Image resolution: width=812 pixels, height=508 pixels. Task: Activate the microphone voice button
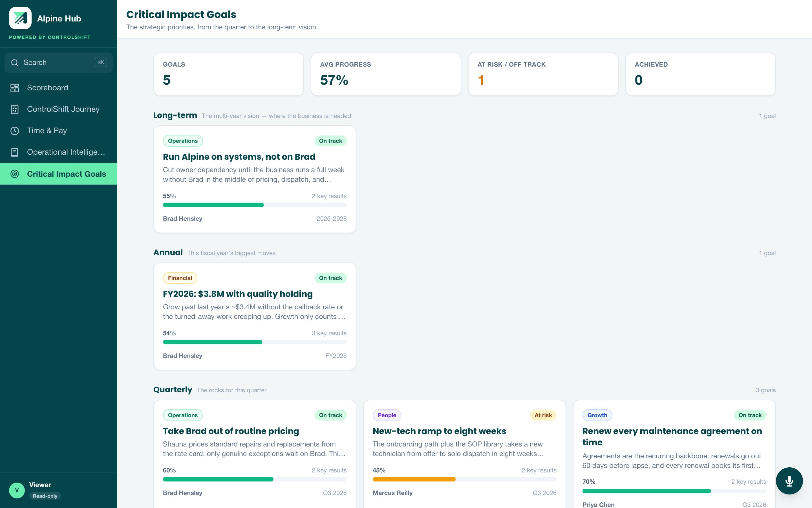point(789,481)
